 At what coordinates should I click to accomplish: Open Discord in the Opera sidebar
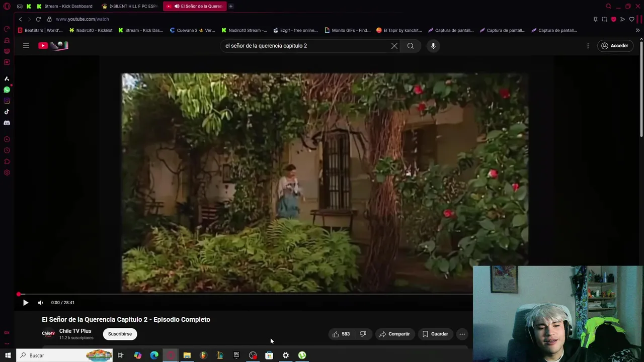click(7, 123)
